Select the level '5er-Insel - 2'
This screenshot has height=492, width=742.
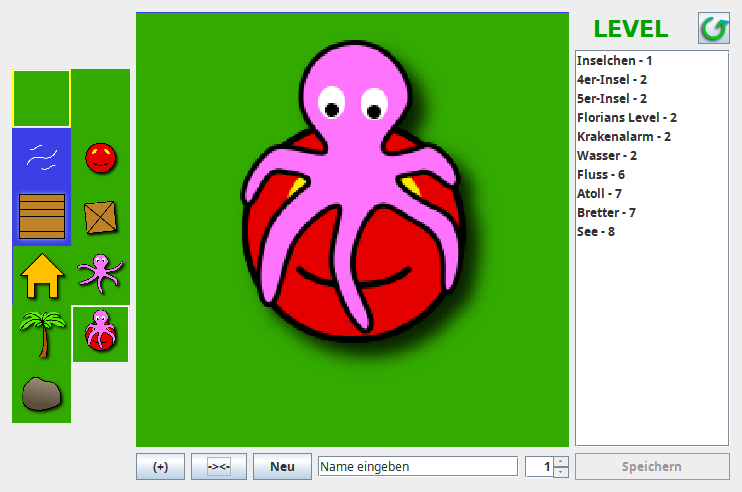click(x=652, y=98)
